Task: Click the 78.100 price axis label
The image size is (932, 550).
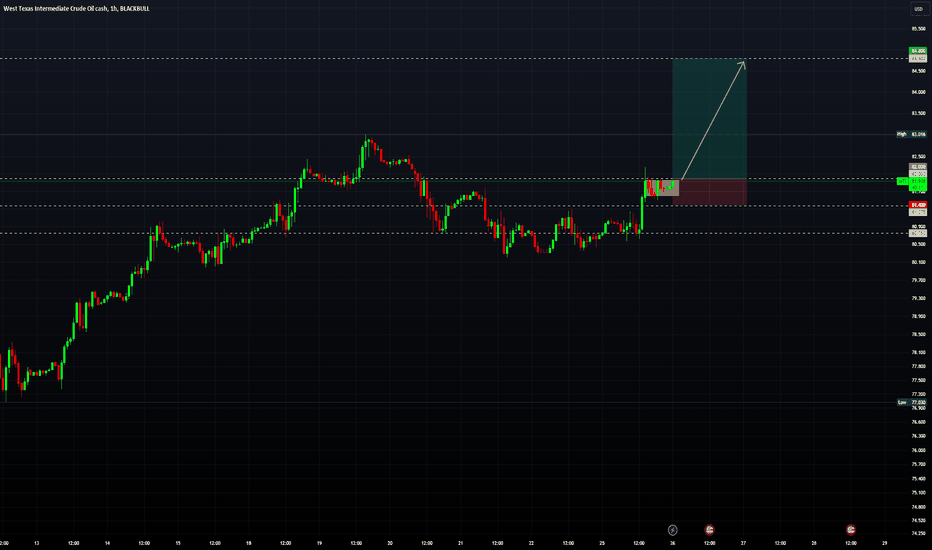Action: [x=918, y=352]
